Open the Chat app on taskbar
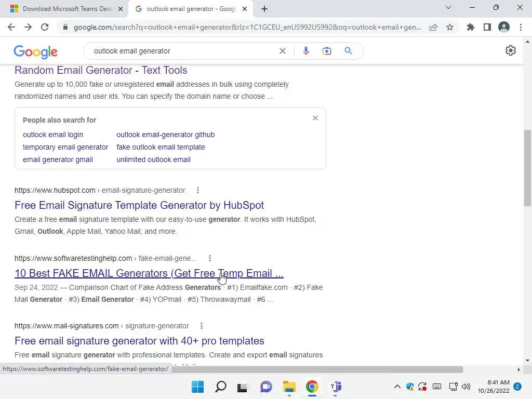 [266, 387]
